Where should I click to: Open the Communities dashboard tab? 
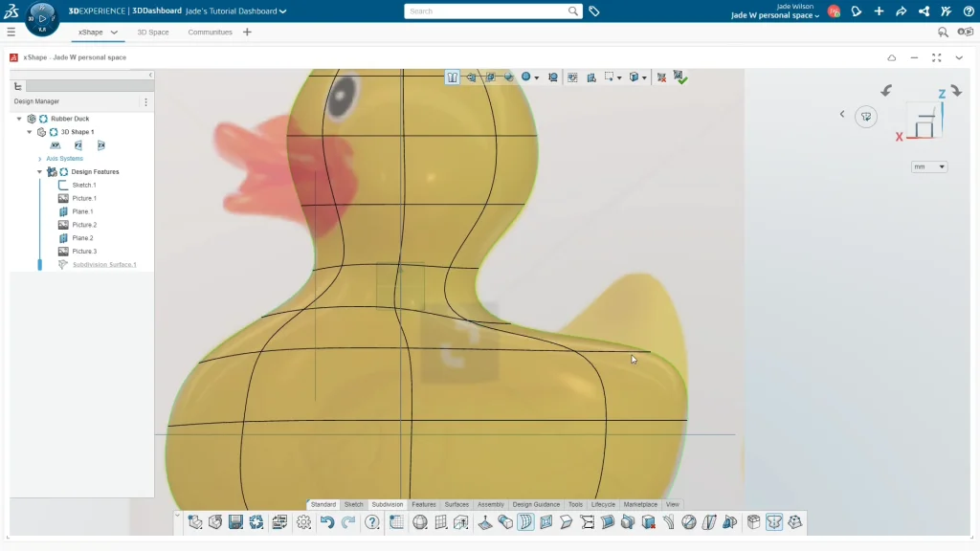tap(210, 32)
